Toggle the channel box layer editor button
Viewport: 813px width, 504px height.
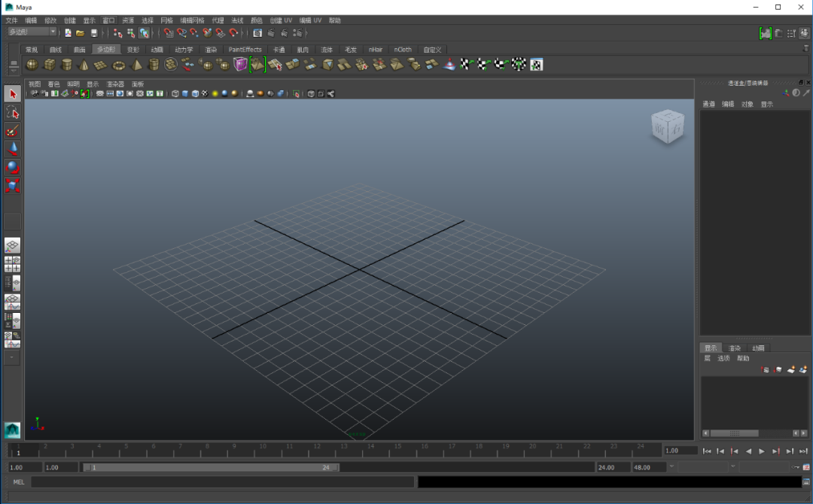click(804, 32)
